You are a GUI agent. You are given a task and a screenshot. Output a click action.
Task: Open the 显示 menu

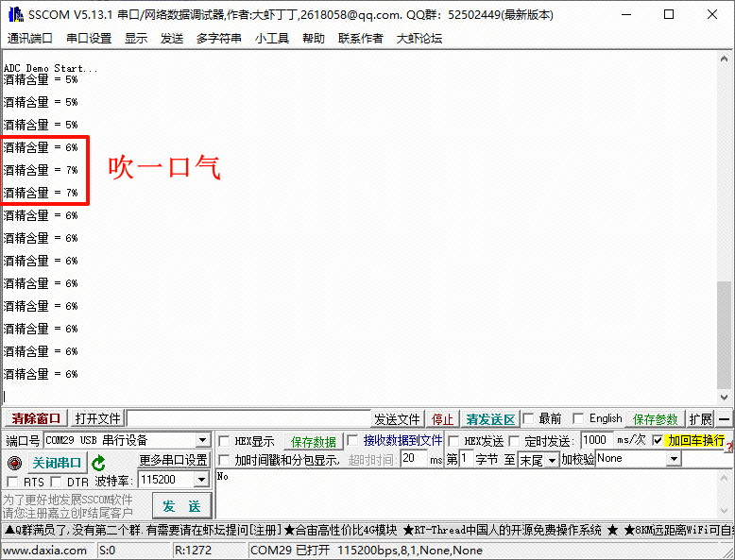coord(136,38)
